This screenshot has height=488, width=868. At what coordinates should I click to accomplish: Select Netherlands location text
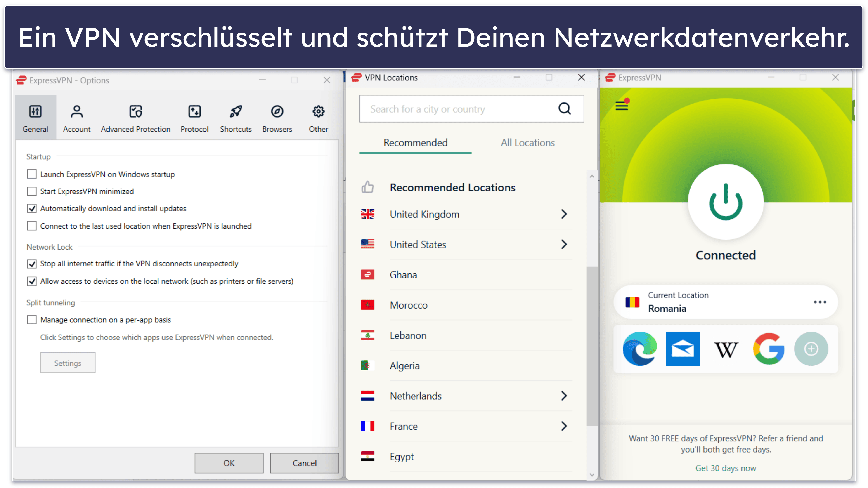click(x=416, y=396)
